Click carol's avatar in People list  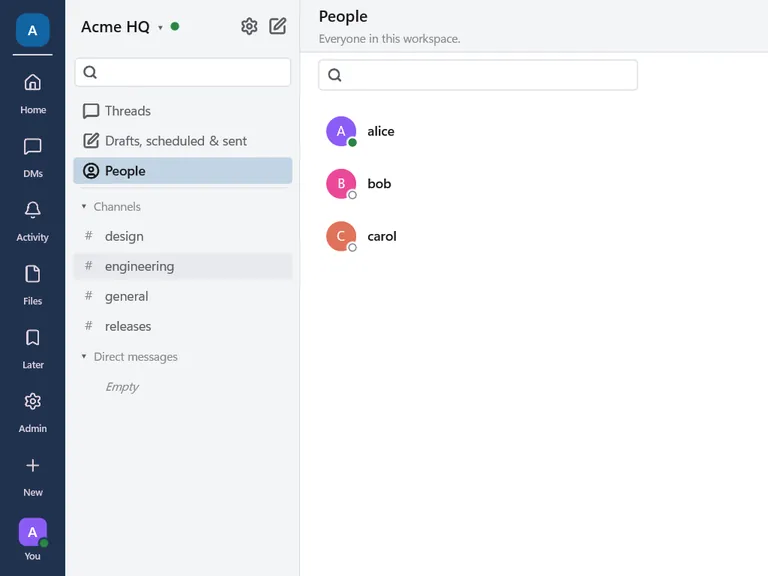[x=341, y=236]
